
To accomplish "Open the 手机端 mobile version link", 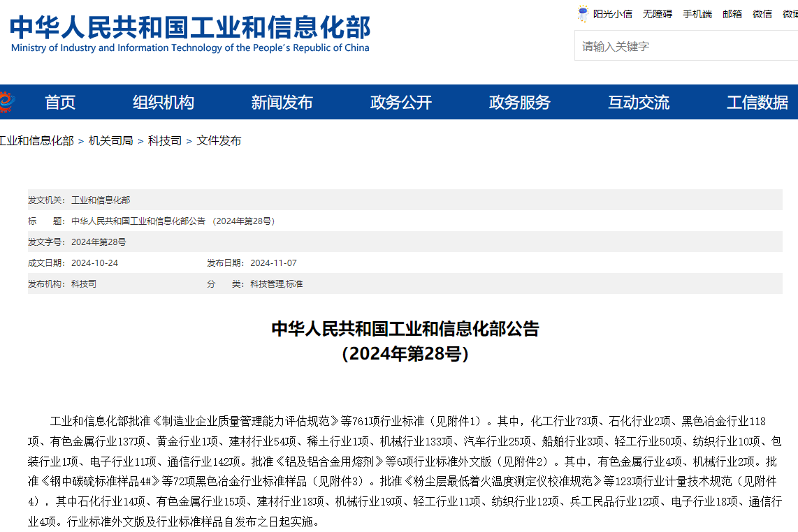I will [x=697, y=14].
